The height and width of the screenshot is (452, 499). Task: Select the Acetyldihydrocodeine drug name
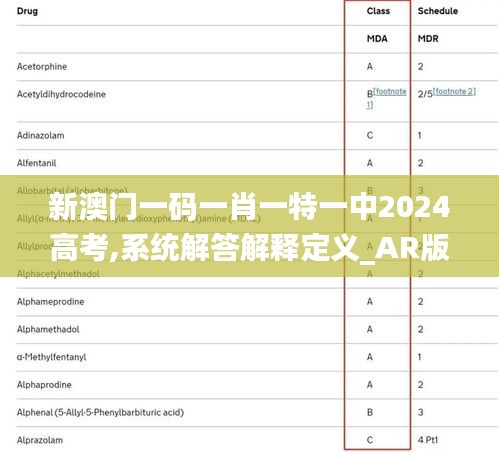(x=61, y=94)
